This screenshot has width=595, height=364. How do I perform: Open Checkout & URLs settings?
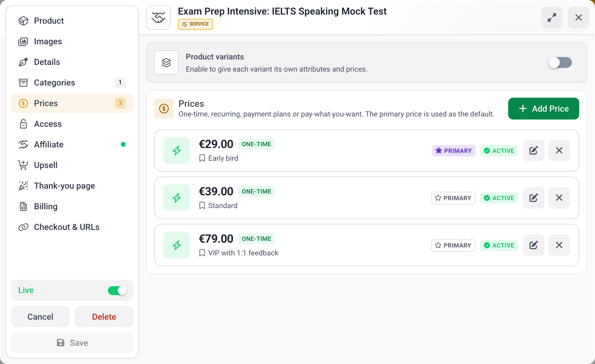click(x=72, y=227)
